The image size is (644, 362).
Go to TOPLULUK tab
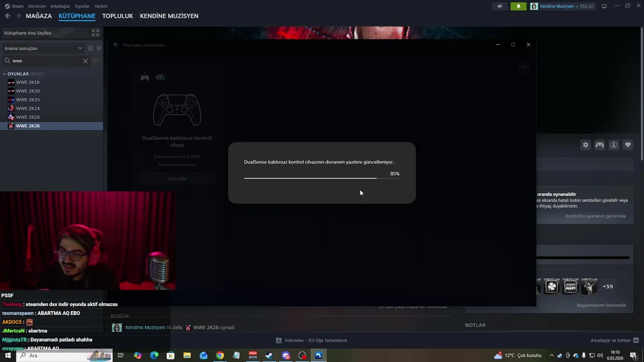[118, 16]
